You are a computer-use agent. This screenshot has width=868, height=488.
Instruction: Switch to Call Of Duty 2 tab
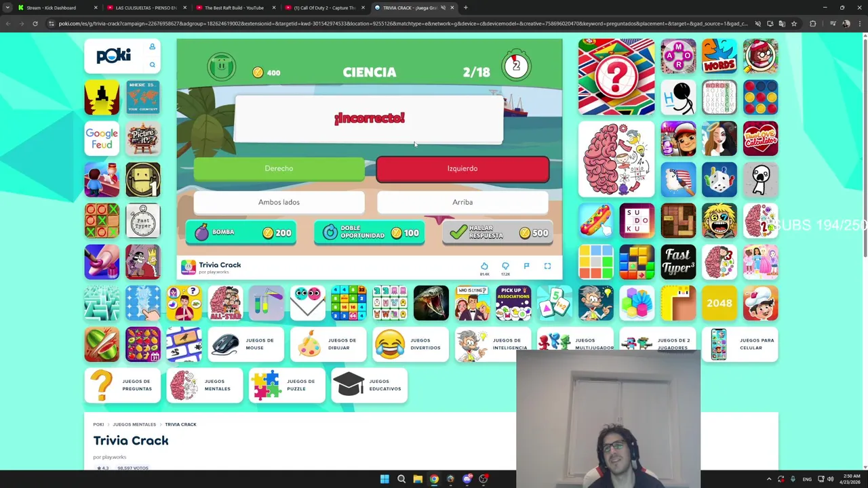click(324, 7)
